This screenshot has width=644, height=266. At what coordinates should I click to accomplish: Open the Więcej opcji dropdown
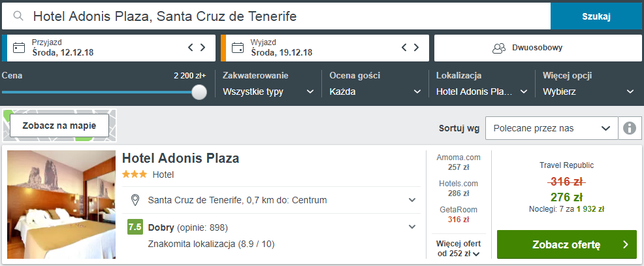[588, 91]
